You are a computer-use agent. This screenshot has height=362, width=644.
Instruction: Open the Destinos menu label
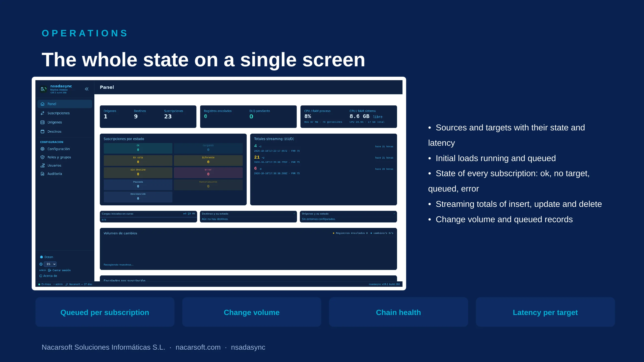point(54,131)
